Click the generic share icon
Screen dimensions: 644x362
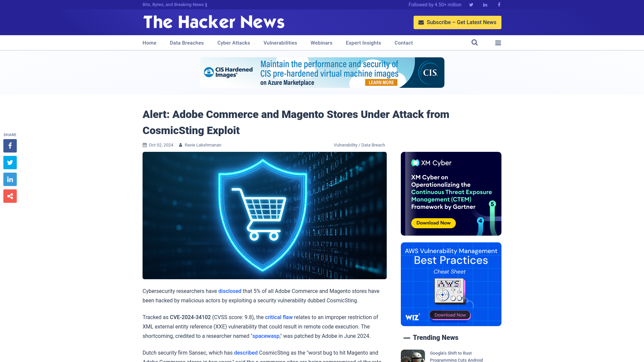coord(10,196)
